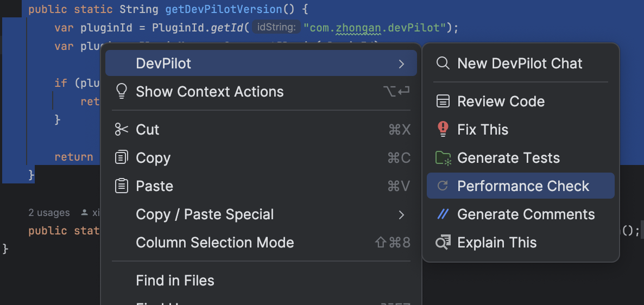Screen dimensions: 644x305
Task: Run Review Code on selection
Action: pyautogui.click(x=521, y=101)
